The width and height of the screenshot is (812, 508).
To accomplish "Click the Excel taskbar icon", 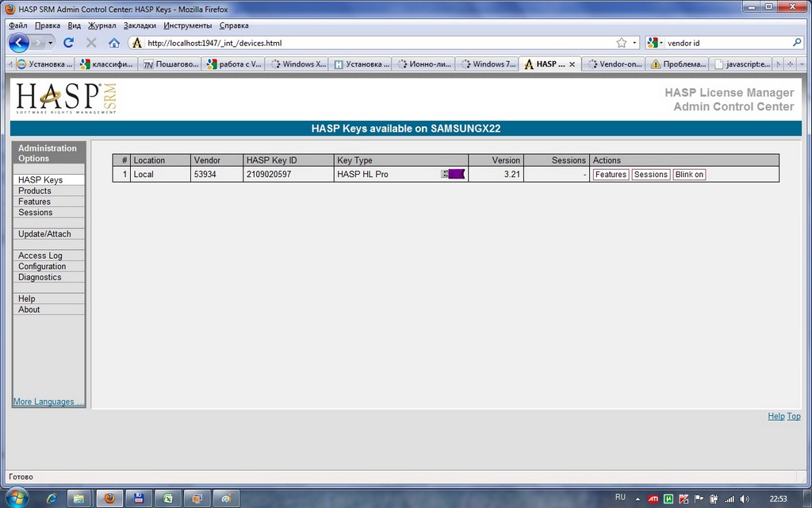I will pos(168,498).
